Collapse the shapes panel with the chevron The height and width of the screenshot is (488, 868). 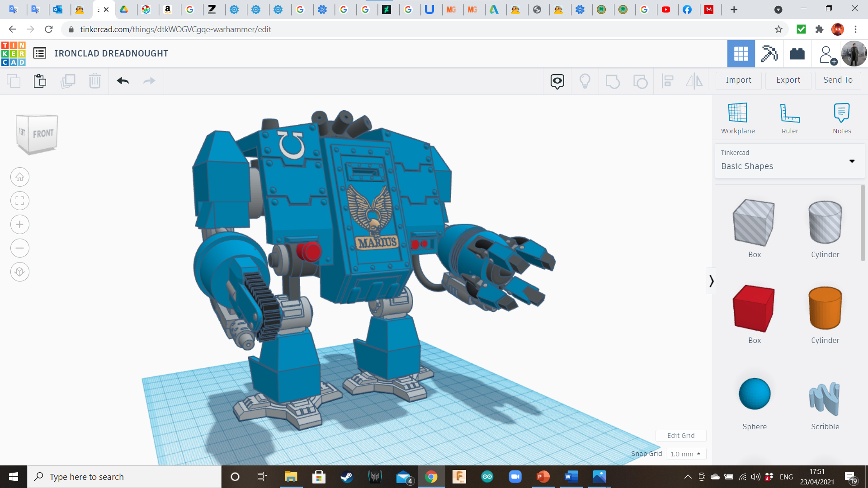[711, 281]
